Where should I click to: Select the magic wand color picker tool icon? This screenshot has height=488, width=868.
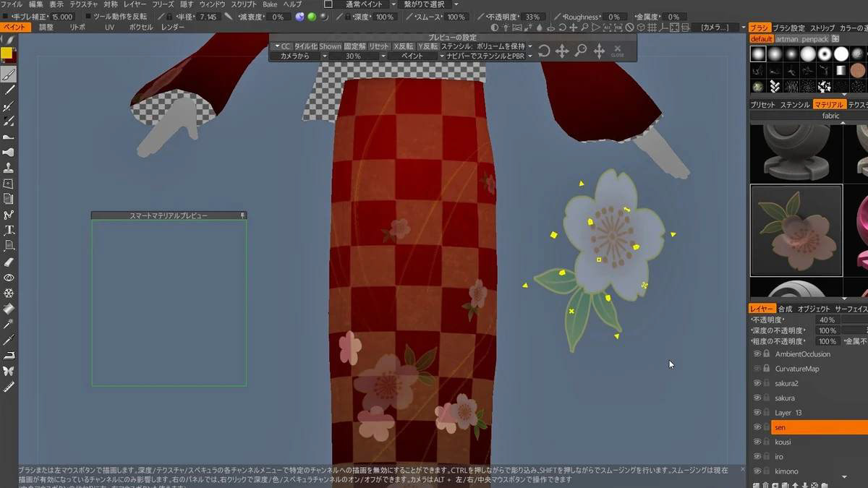click(x=9, y=324)
